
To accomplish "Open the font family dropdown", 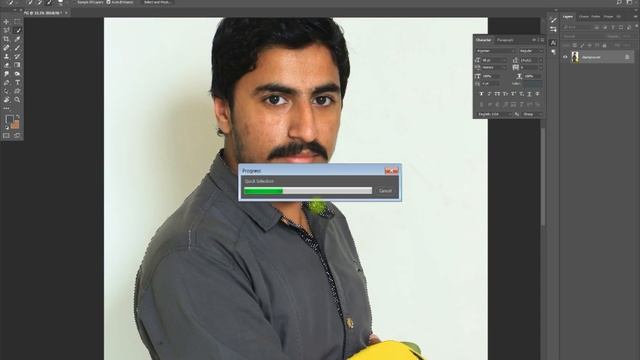I will coord(496,51).
